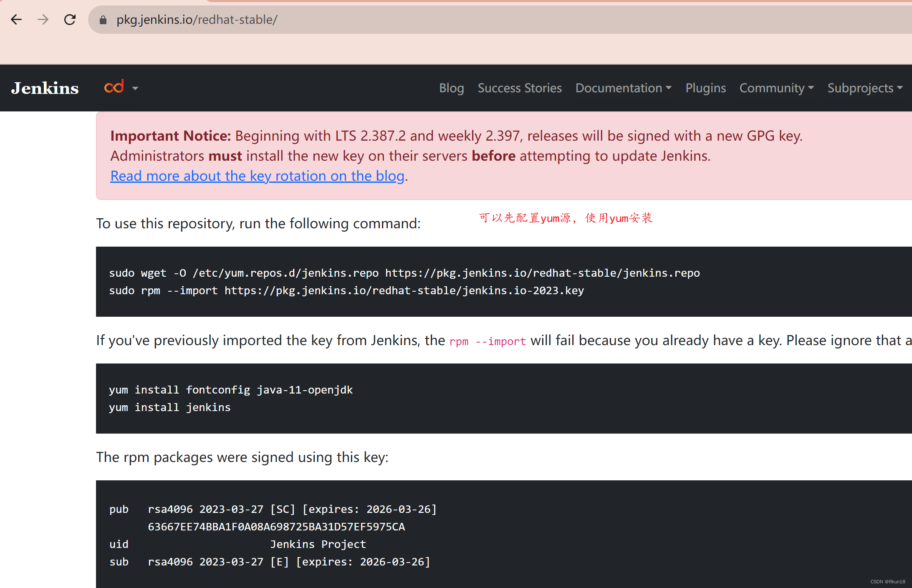Focus the address bar showing pkg.jenkins.io/redhat-stable/

500,20
